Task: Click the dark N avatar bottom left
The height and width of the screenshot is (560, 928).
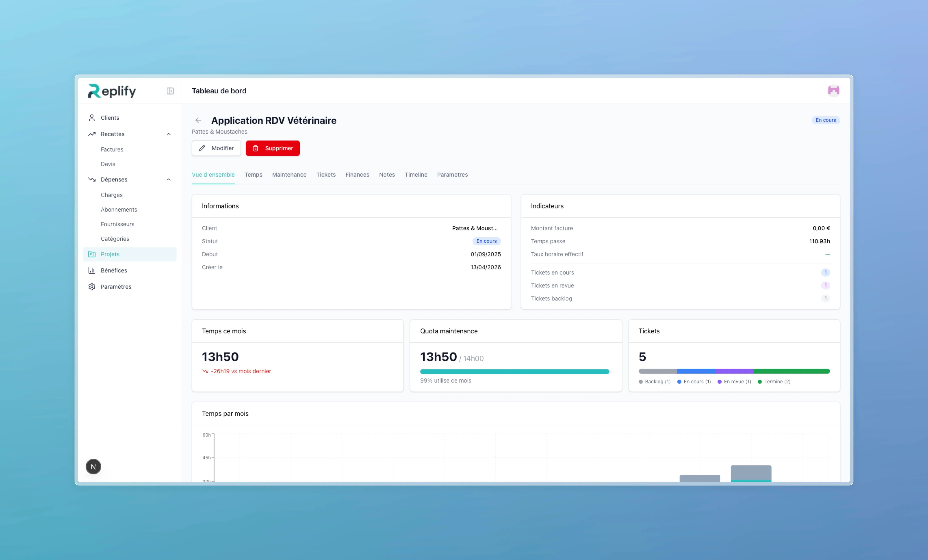Action: coord(93,466)
